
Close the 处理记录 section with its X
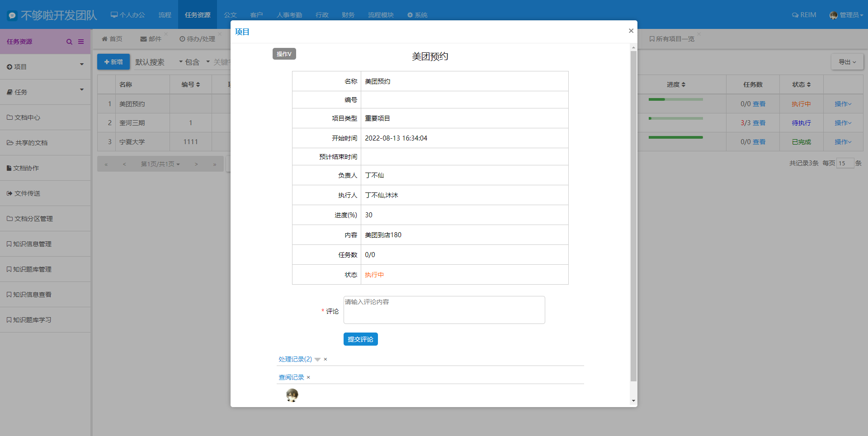click(x=325, y=359)
